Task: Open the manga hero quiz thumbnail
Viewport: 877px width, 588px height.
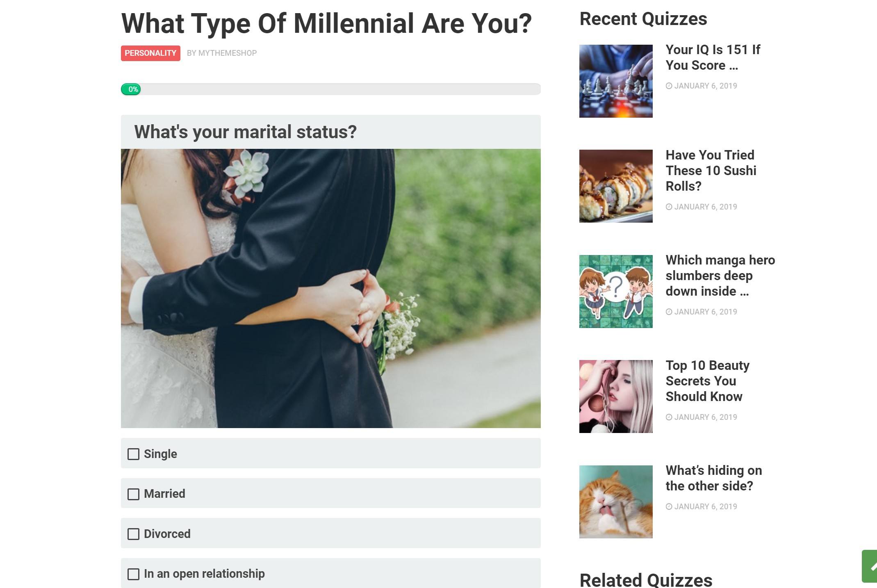Action: [616, 292]
